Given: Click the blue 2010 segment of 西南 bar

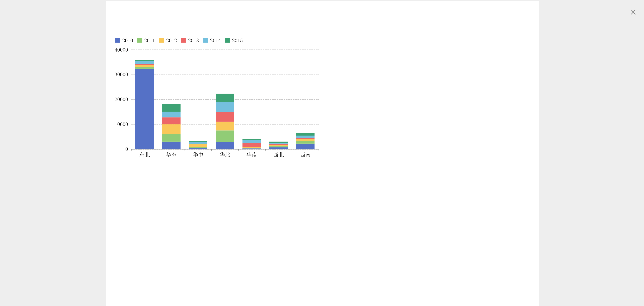Looking at the screenshot, I should [305, 146].
